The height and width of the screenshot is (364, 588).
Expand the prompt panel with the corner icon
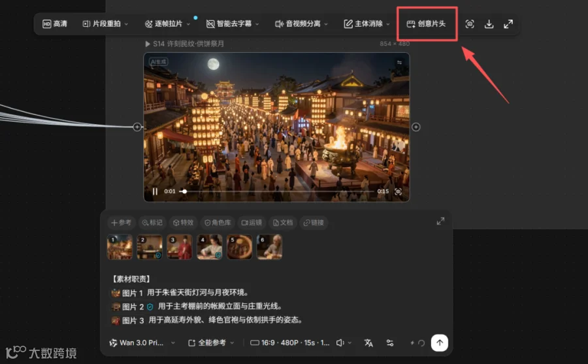coord(440,222)
